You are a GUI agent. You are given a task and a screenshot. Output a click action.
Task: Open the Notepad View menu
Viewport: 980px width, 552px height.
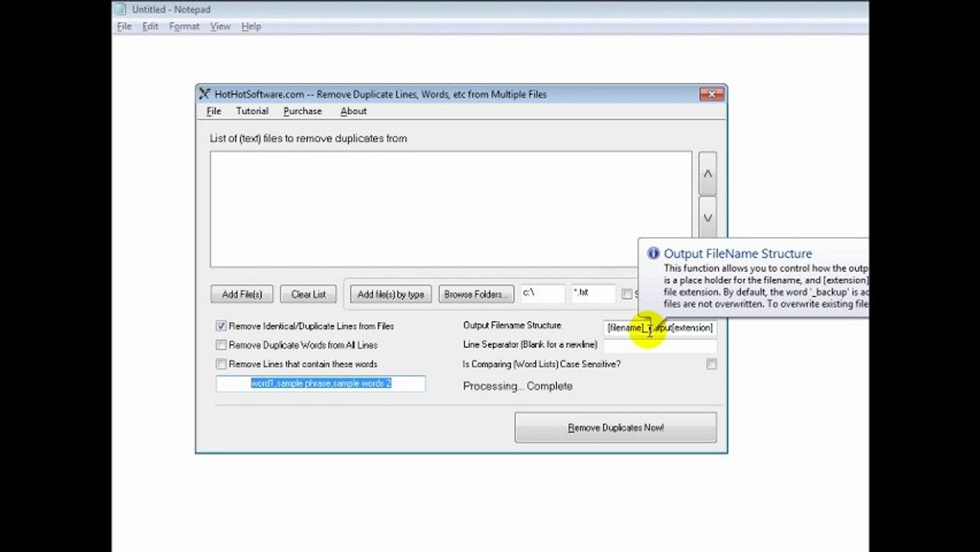tap(221, 26)
